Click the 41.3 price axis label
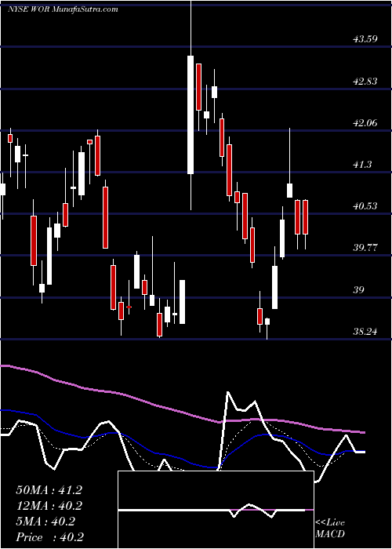392x549 pixels. [x=362, y=165]
